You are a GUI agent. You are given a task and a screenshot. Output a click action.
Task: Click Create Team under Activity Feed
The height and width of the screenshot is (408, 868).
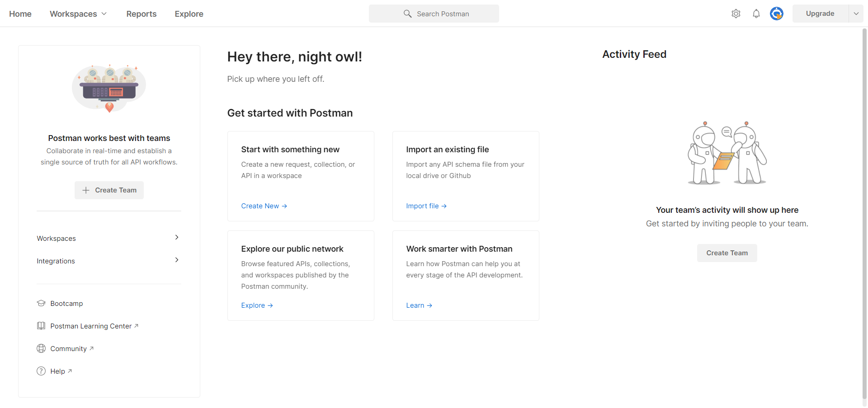point(727,253)
